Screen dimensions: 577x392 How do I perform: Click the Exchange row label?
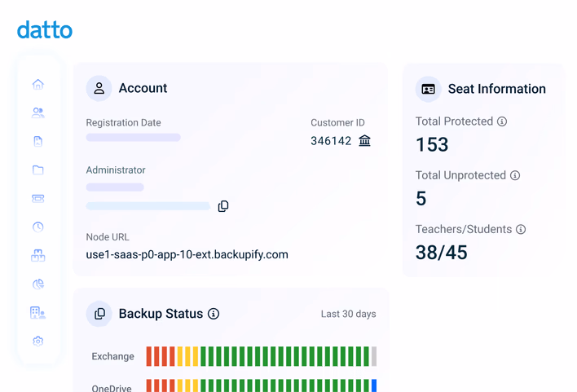click(x=113, y=356)
